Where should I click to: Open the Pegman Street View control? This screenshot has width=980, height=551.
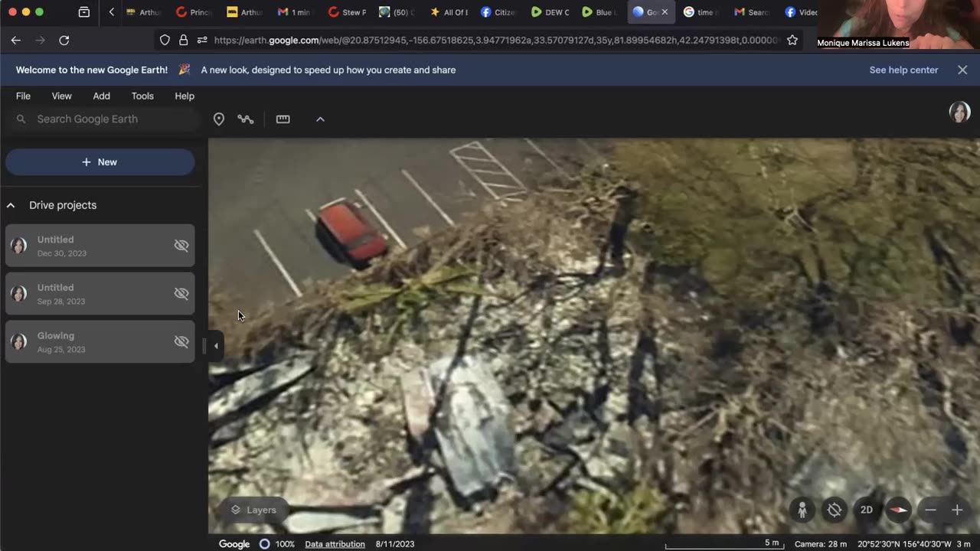click(x=802, y=510)
